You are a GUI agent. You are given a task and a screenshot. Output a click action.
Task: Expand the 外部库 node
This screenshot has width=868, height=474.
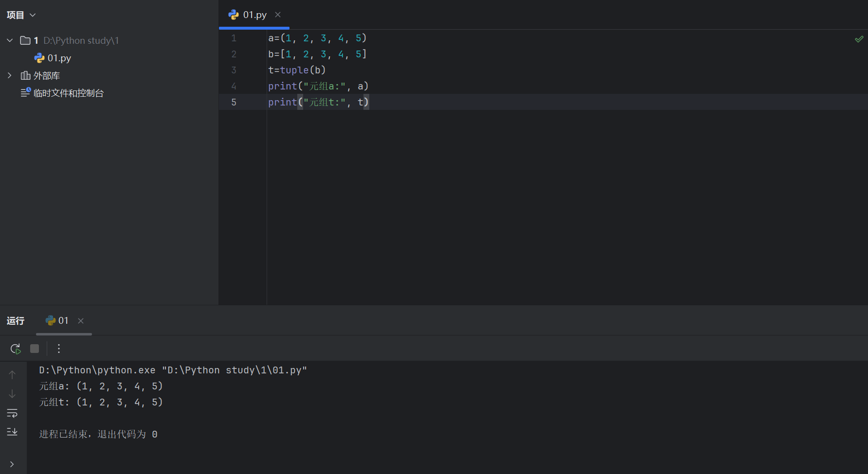[x=9, y=75]
